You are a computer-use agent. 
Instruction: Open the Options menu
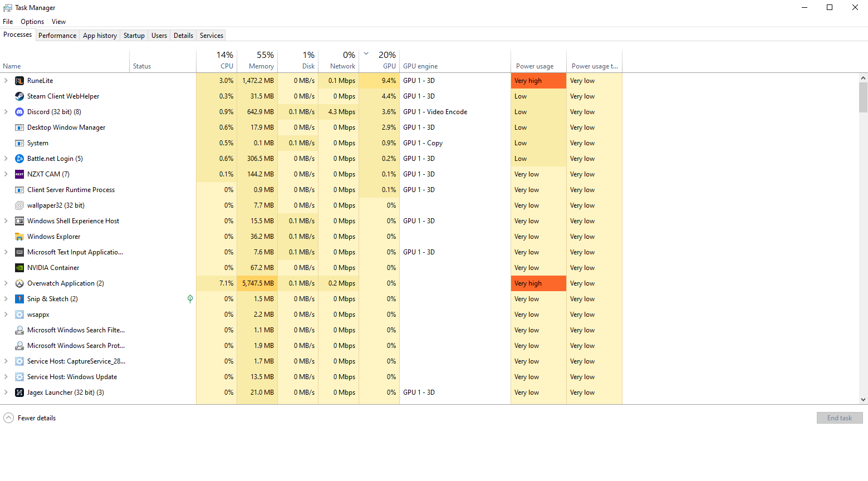pos(32,22)
